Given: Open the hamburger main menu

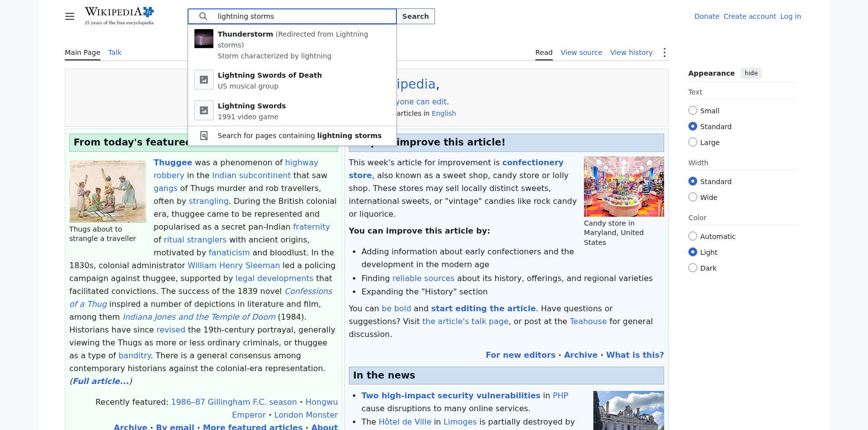Looking at the screenshot, I should click(x=70, y=16).
